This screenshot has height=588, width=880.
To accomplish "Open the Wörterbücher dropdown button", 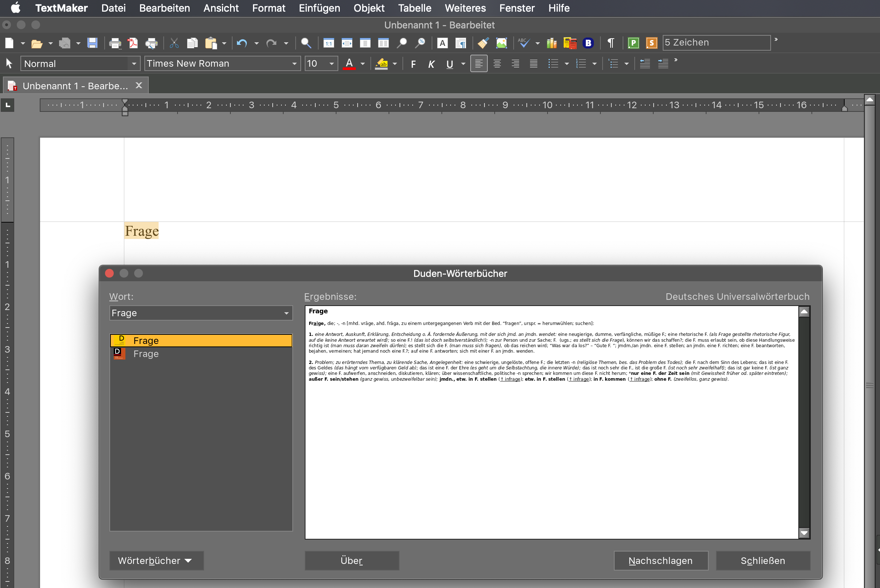I will 156,561.
